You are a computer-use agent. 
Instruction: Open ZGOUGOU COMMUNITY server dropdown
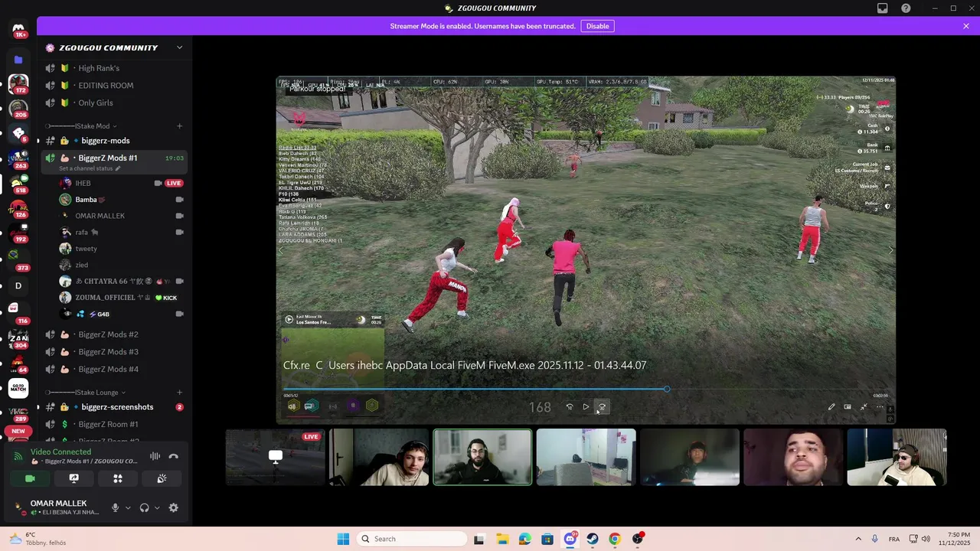(179, 47)
